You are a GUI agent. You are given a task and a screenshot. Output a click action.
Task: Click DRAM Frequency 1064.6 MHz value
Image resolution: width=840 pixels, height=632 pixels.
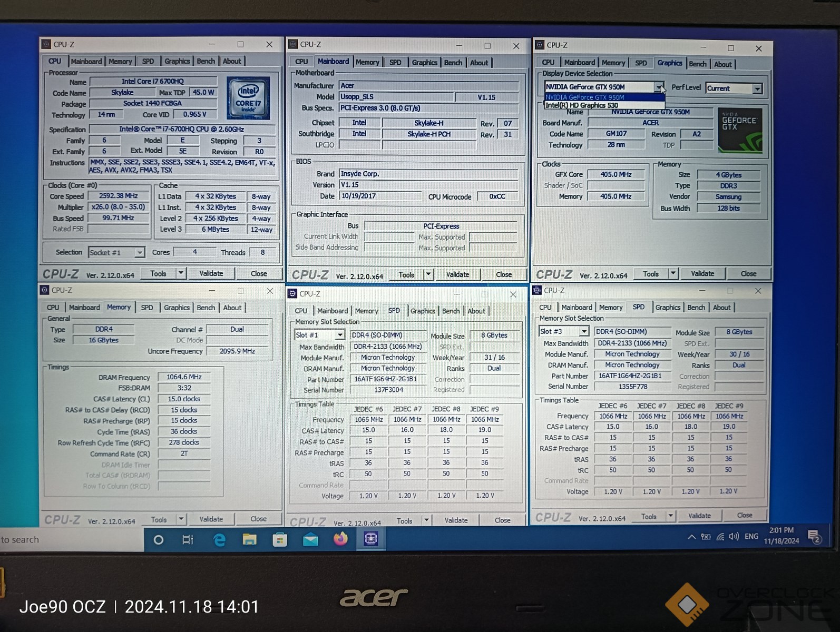pyautogui.click(x=184, y=377)
